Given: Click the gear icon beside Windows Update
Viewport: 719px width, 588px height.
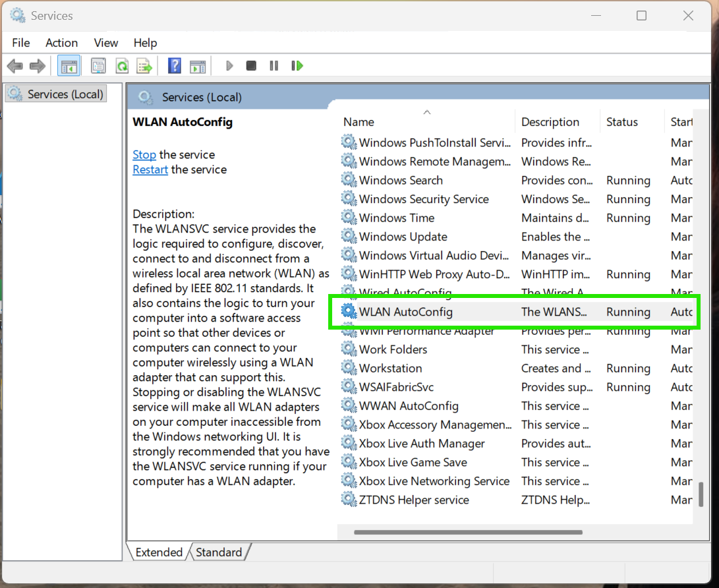Looking at the screenshot, I should tap(349, 236).
